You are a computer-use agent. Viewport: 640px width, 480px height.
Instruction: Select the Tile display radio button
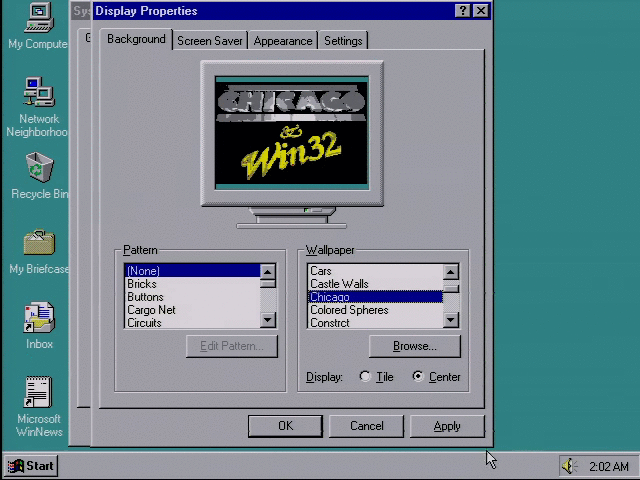coord(365,376)
